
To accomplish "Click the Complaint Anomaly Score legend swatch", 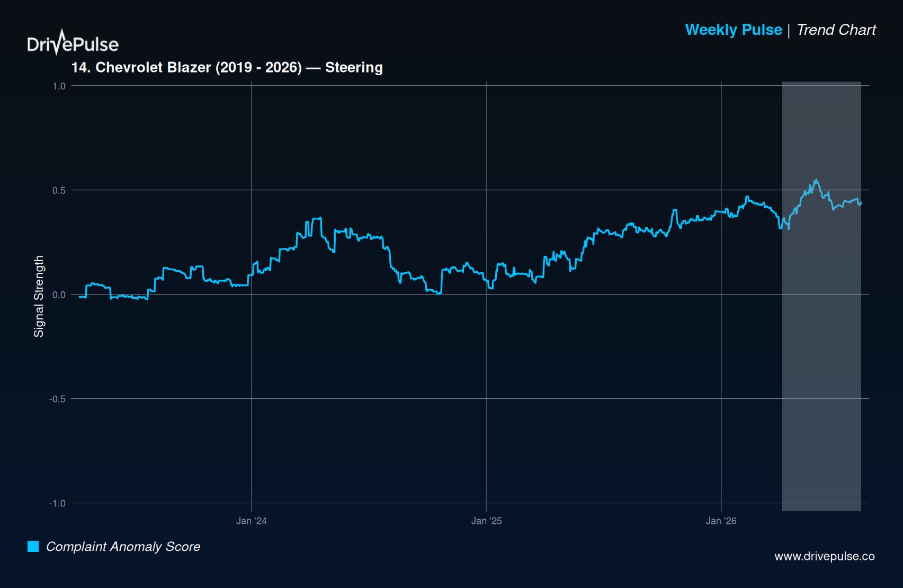I will tap(33, 546).
